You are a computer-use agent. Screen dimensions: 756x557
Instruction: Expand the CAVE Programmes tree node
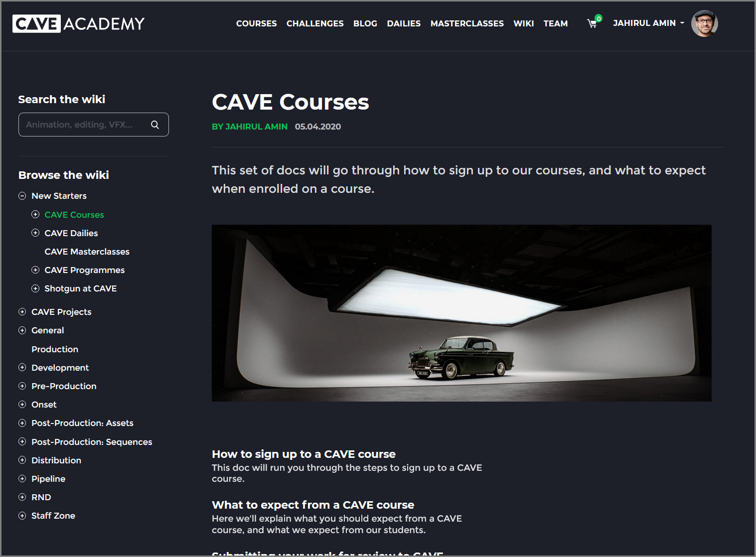(35, 270)
